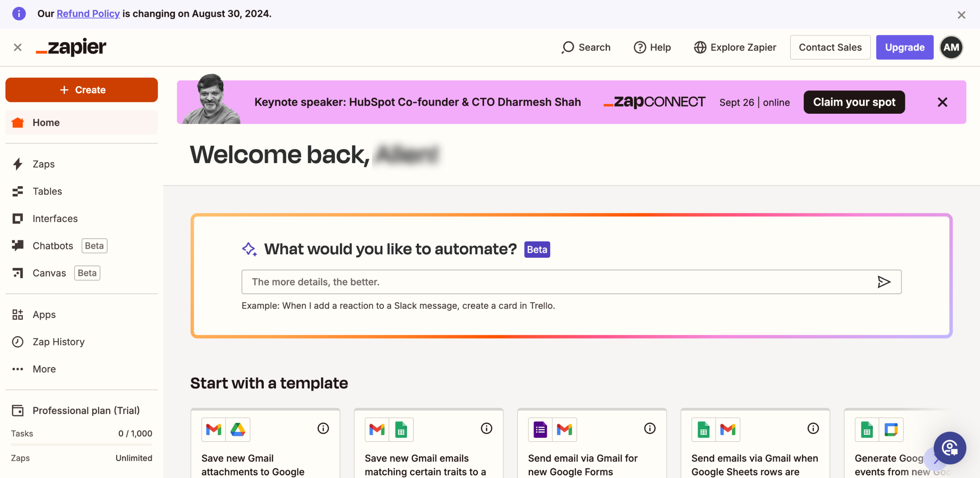Screen dimensions: 980x478
Task: Open the support chat bubble icon
Action: pyautogui.click(x=949, y=447)
